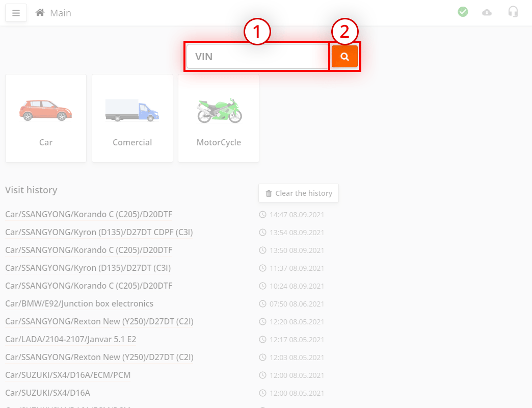532x408 pixels.
Task: Choose the MotorCycle category tile
Action: (219, 118)
